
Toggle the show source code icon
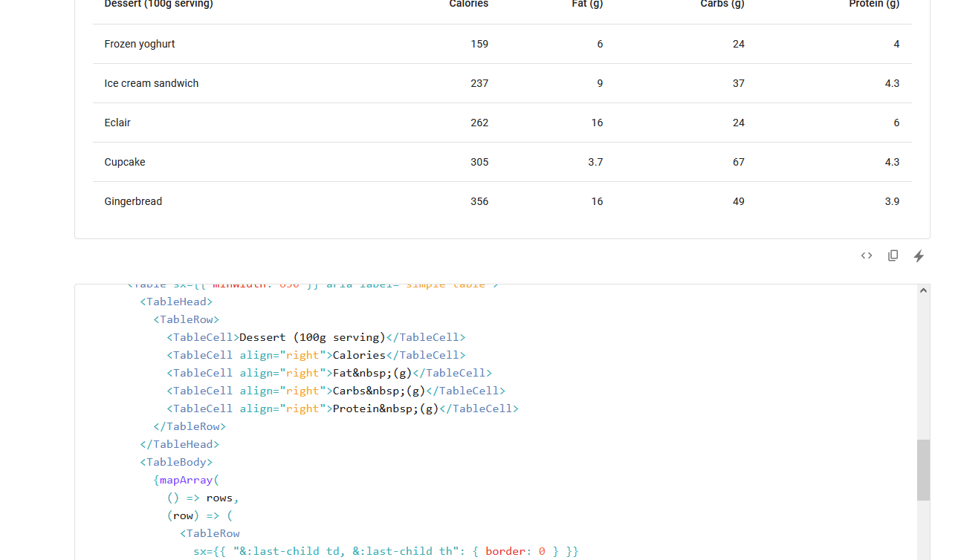867,255
